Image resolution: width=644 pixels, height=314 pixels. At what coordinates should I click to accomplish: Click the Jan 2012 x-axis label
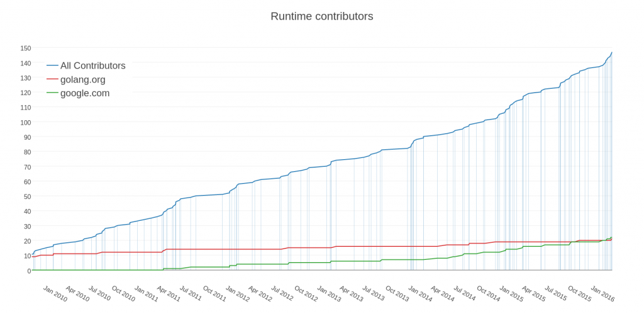point(237,294)
